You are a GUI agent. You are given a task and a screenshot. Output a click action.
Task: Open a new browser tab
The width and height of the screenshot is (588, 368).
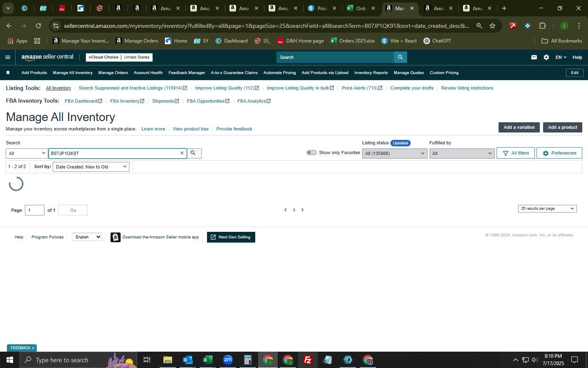coord(504,8)
